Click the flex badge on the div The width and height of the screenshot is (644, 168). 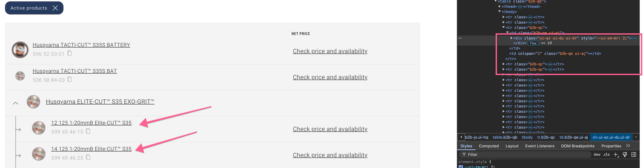[x=533, y=43]
